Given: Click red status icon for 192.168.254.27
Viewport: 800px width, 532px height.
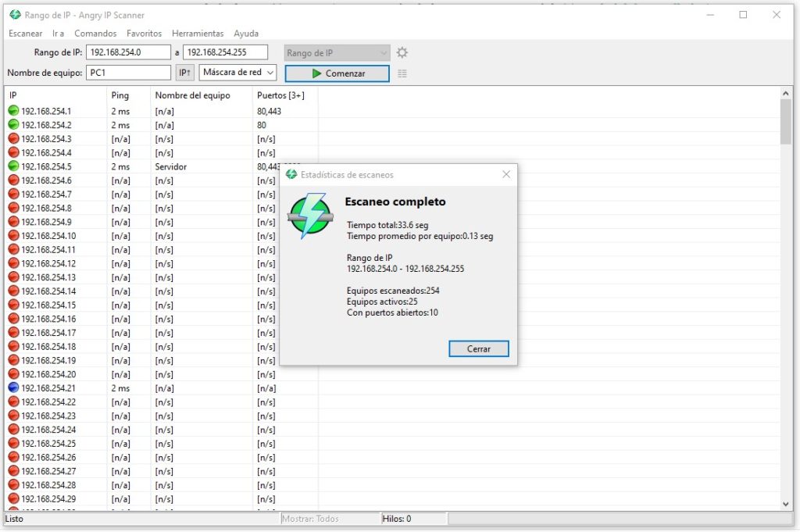Looking at the screenshot, I should pyautogui.click(x=13, y=471).
